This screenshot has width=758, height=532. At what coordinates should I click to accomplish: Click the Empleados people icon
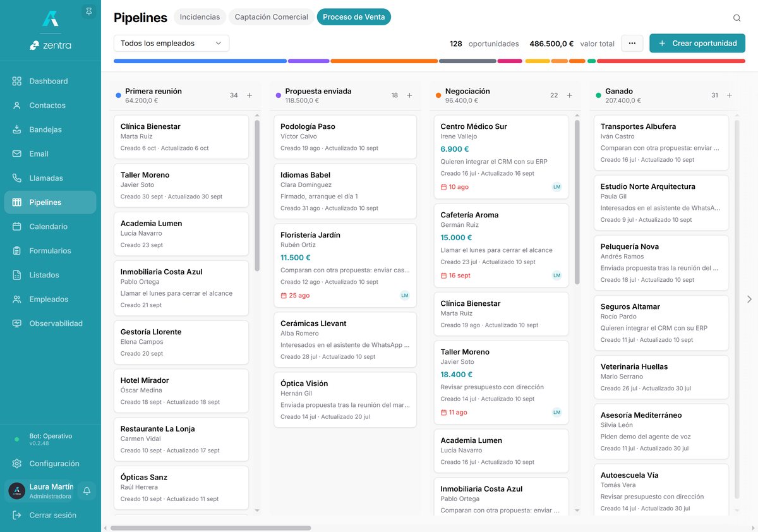(17, 299)
